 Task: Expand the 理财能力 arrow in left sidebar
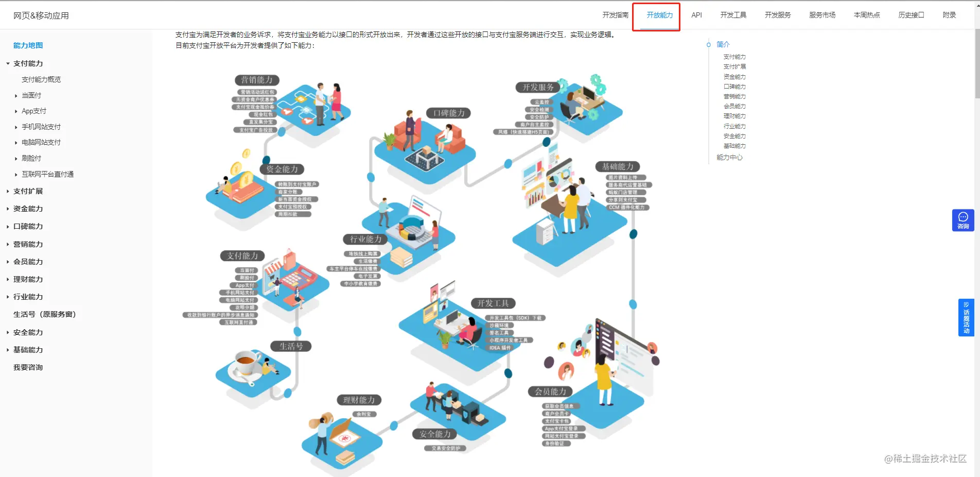(8, 279)
